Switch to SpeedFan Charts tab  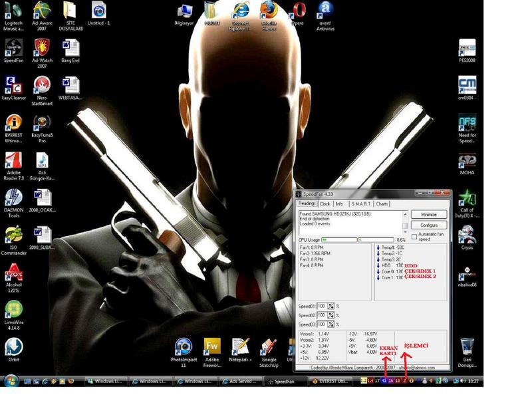(x=382, y=204)
